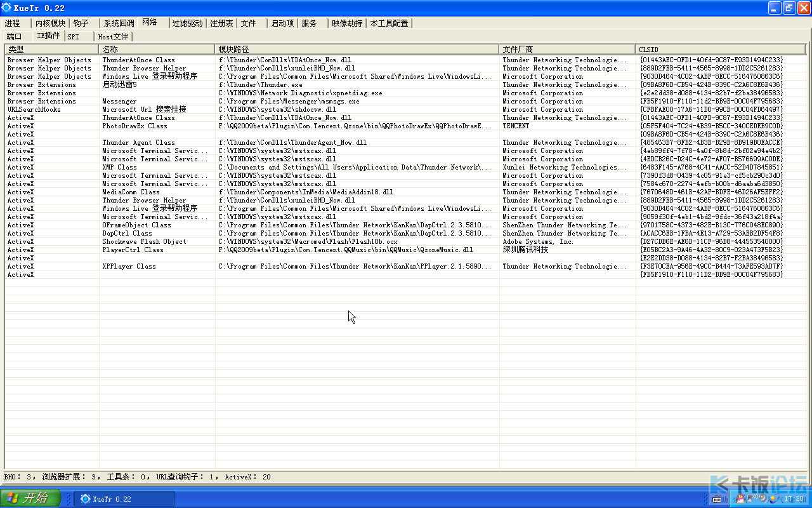The width and height of the screenshot is (812, 508).
Task: Click the shdocvw.dll module path
Action: click(277, 109)
